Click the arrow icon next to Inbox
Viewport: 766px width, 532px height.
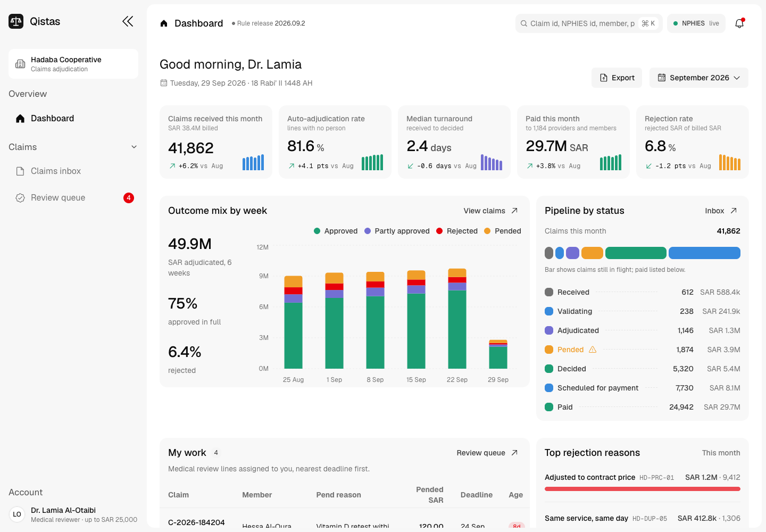tap(734, 211)
